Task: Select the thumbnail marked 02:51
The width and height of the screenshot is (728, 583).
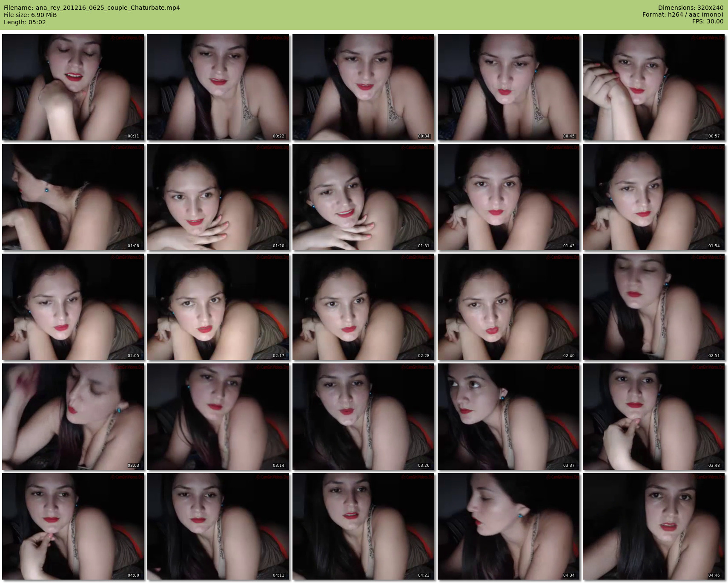Action: (x=654, y=307)
